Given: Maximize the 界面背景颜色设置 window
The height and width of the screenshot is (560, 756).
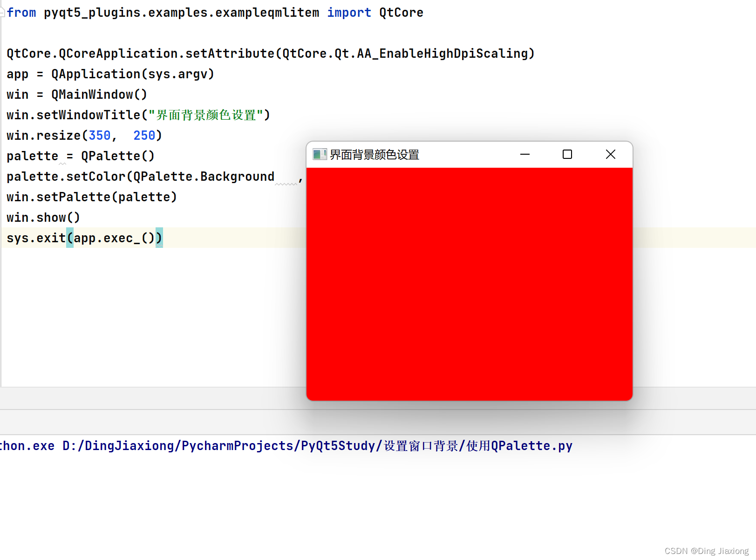Looking at the screenshot, I should [x=567, y=154].
